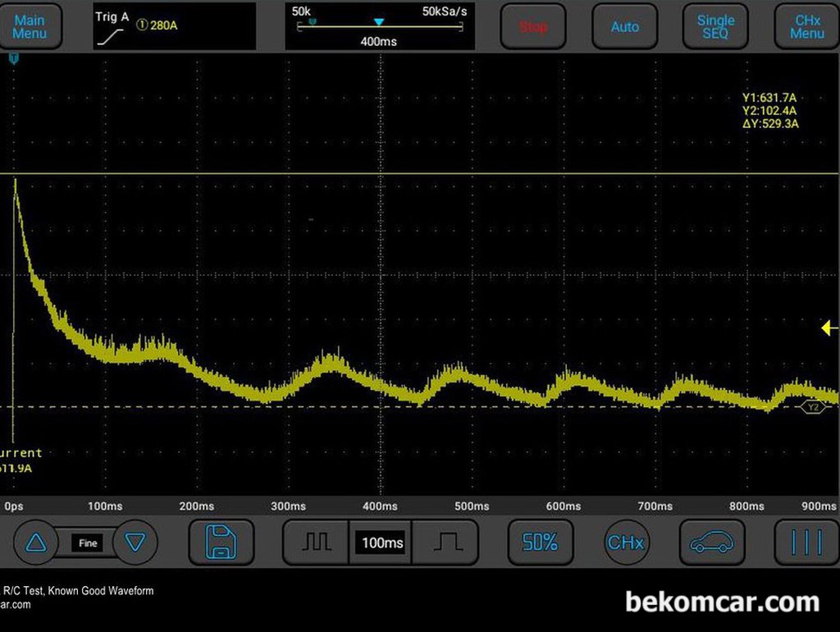Select the Y2 horizontal cursor handle
840x632 pixels.
(813, 407)
